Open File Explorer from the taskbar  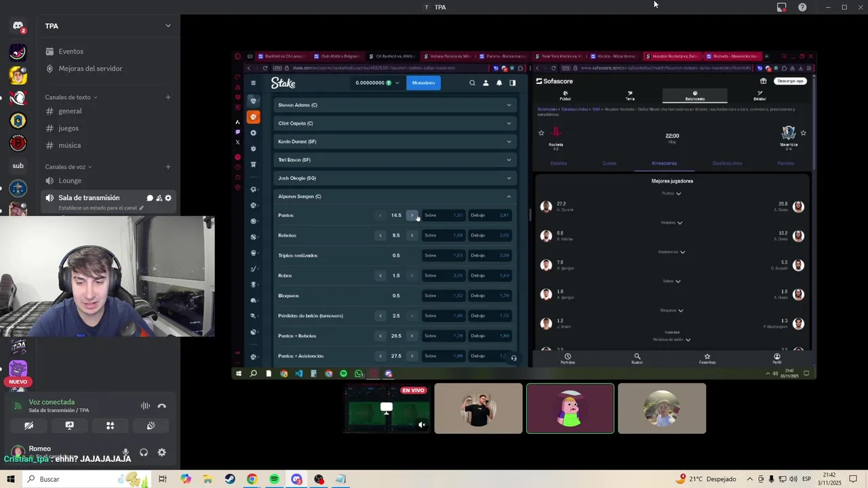click(x=208, y=479)
